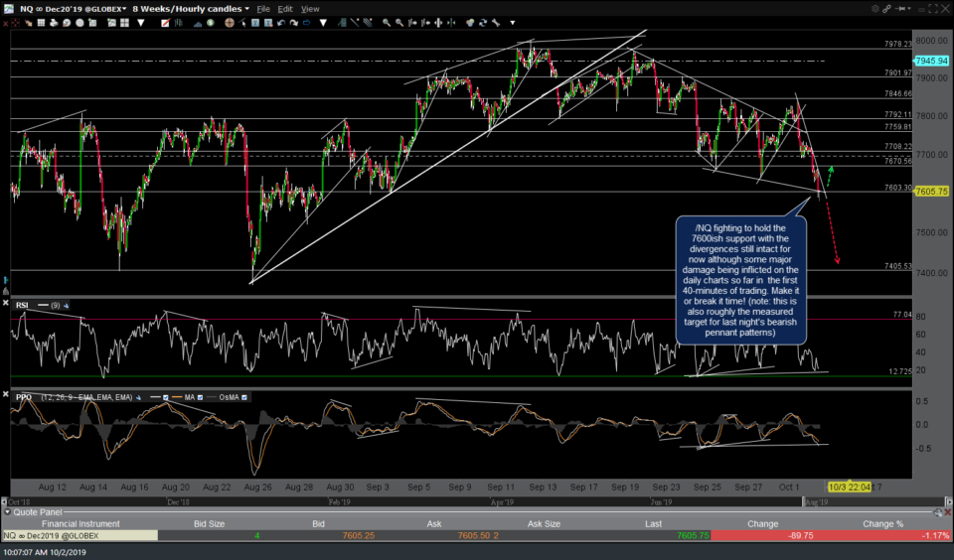Expand the first toolbar overflow triangle

[x=141, y=23]
